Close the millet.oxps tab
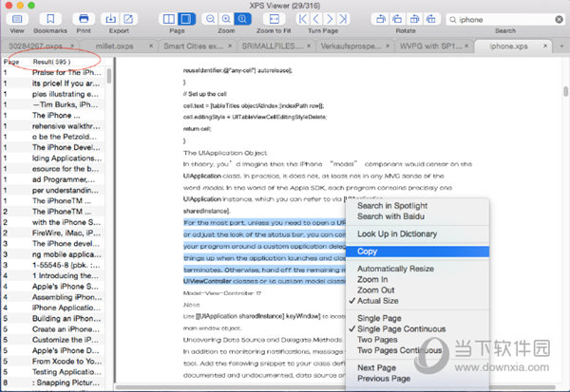Image resolution: width=570 pixels, height=392 pixels. click(151, 46)
